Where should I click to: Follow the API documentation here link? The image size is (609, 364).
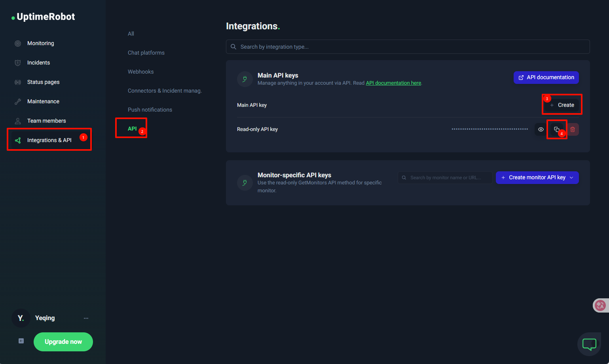pos(393,83)
